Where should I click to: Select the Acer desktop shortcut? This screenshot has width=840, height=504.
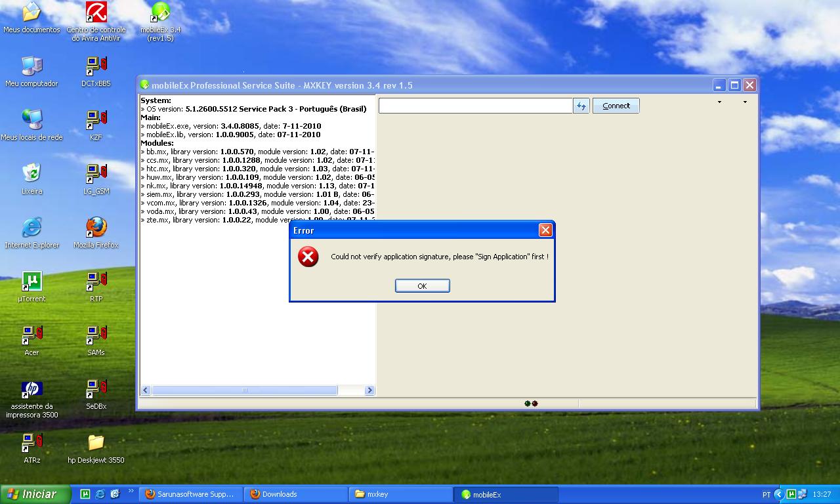click(31, 341)
